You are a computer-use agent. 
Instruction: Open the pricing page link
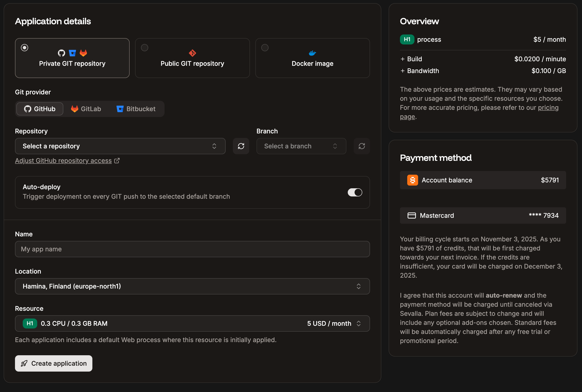pyautogui.click(x=548, y=107)
